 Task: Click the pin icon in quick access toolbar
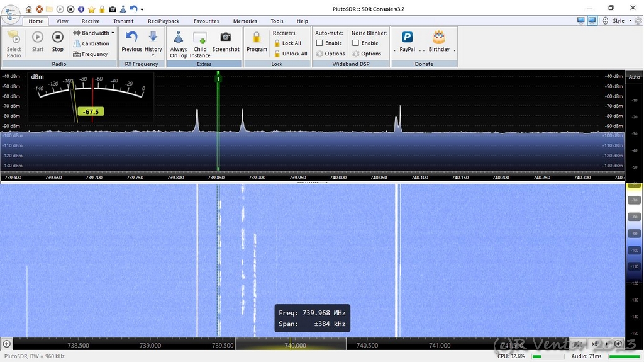pyautogui.click(x=123, y=9)
